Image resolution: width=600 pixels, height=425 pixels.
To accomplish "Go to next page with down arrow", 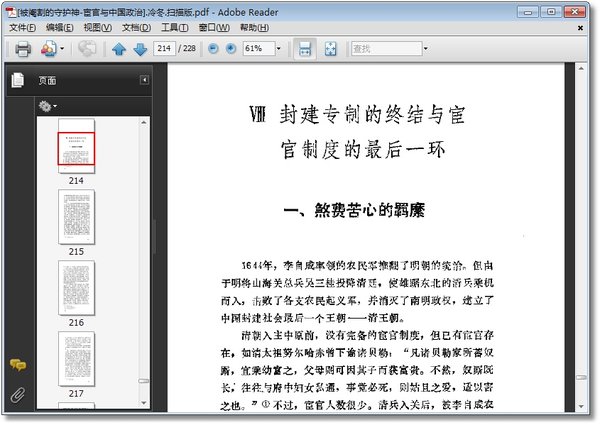I will [140, 49].
